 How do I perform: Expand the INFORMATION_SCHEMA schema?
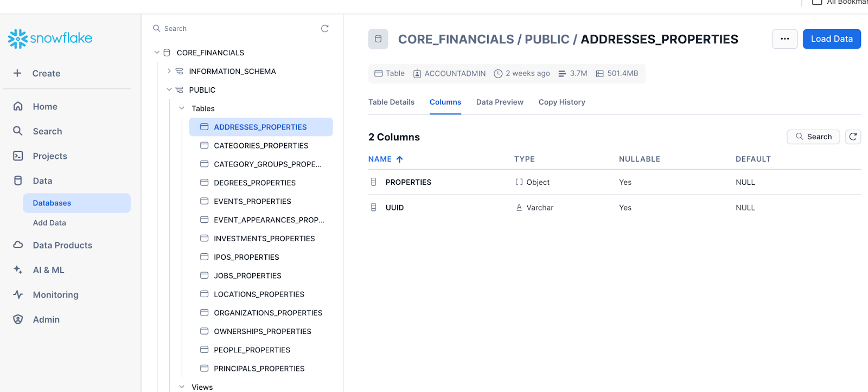tap(169, 71)
